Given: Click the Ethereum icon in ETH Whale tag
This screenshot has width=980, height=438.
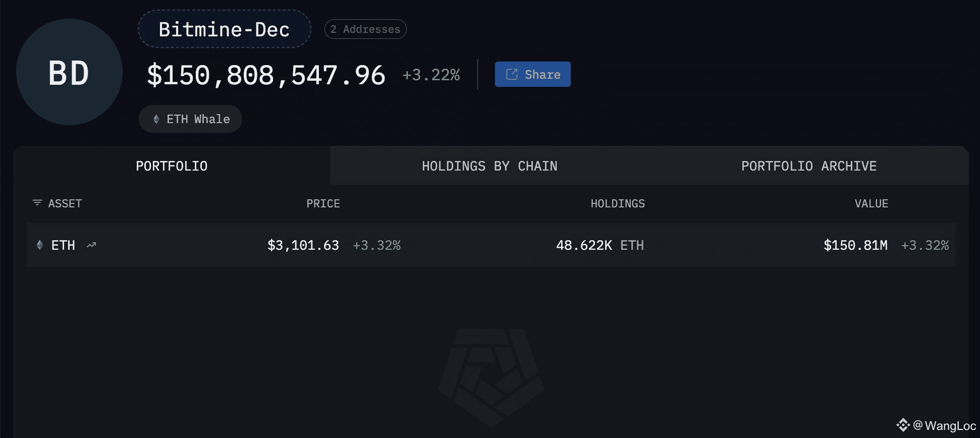Looking at the screenshot, I should 156,119.
